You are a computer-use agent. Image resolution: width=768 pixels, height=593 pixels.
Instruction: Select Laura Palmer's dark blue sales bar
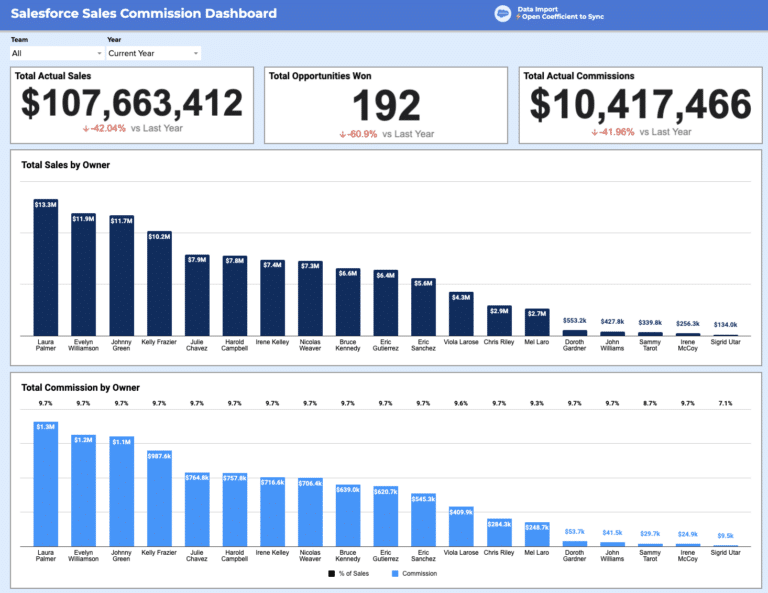(46, 270)
